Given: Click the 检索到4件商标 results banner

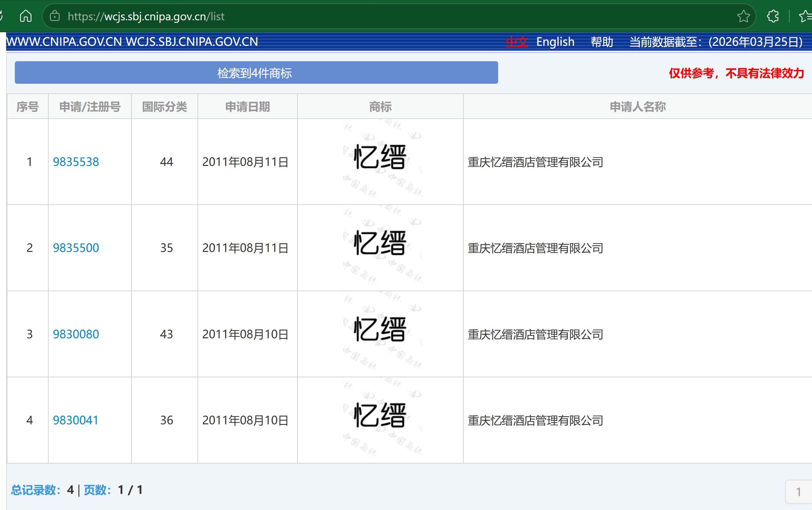Looking at the screenshot, I should 256,73.
